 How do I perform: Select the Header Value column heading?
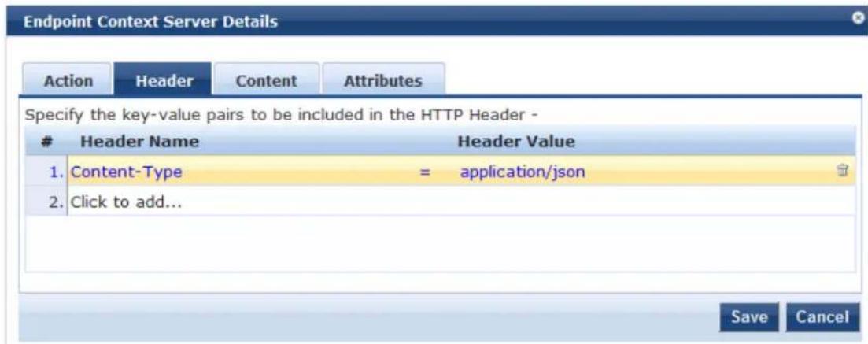(516, 142)
